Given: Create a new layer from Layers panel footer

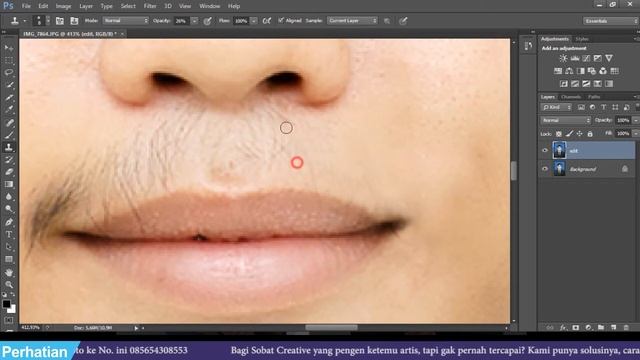Looking at the screenshot, I should click(x=613, y=327).
